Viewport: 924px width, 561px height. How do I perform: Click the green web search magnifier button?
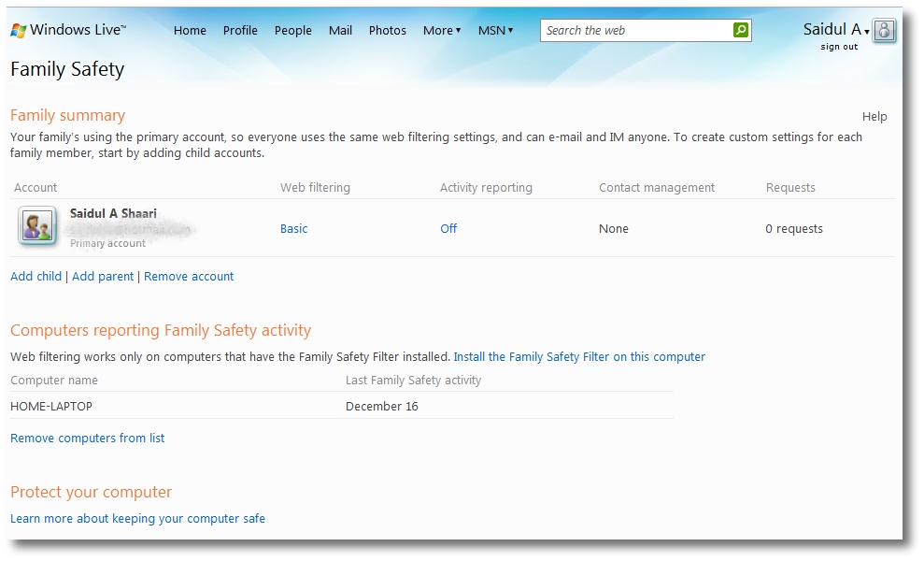pos(741,30)
